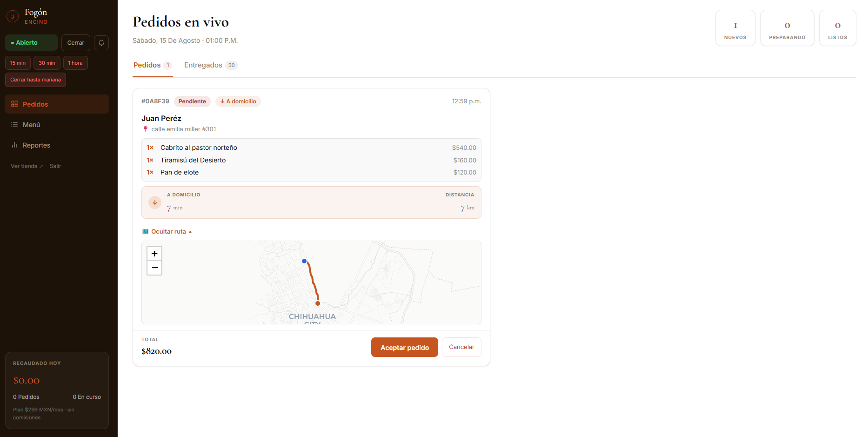868x437 pixels.
Task: Click the location pin beside calle emilia miller
Action: (x=146, y=129)
